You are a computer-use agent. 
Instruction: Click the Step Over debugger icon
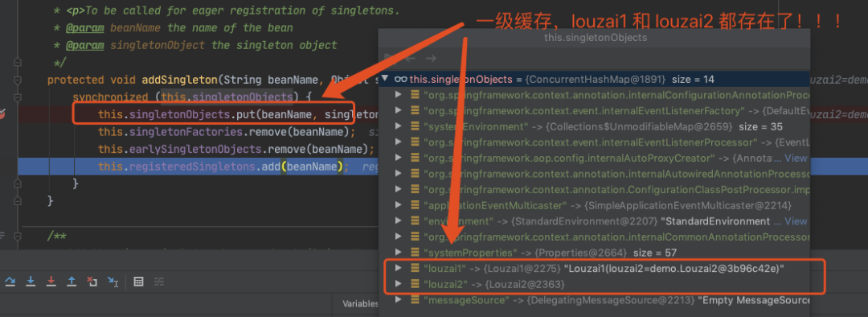coord(10,282)
